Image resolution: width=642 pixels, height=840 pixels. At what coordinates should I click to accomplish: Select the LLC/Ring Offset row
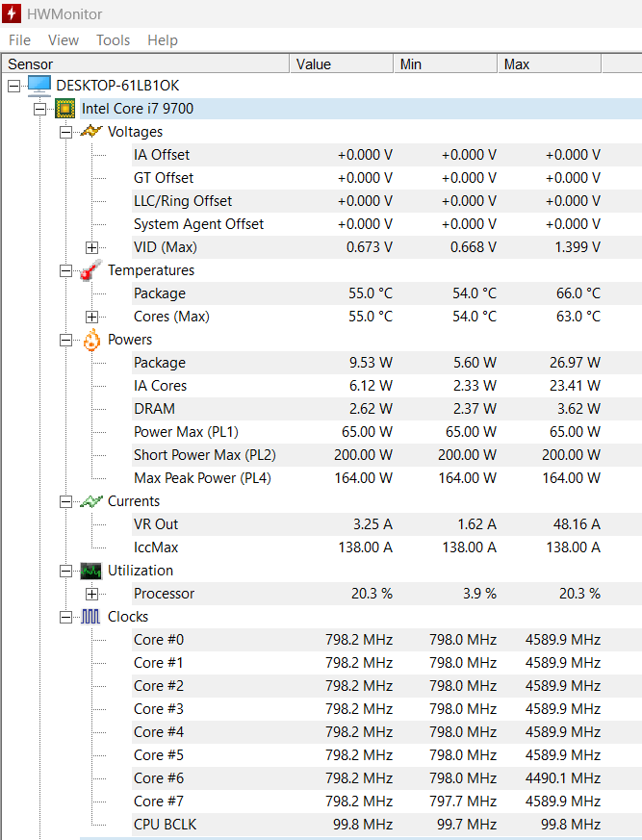coord(388,201)
